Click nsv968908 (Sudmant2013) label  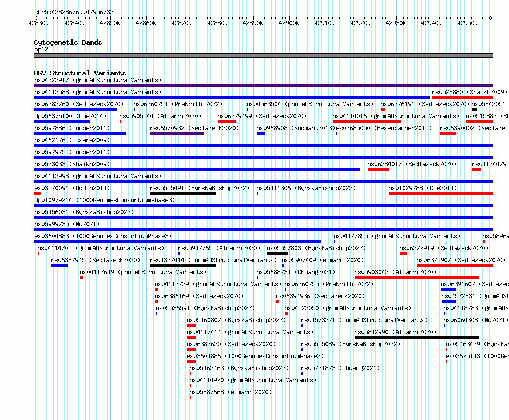point(296,128)
